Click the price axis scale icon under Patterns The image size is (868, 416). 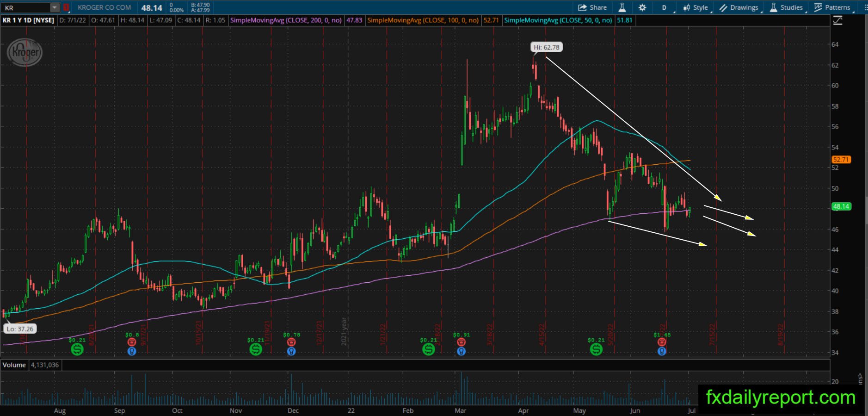click(x=837, y=20)
